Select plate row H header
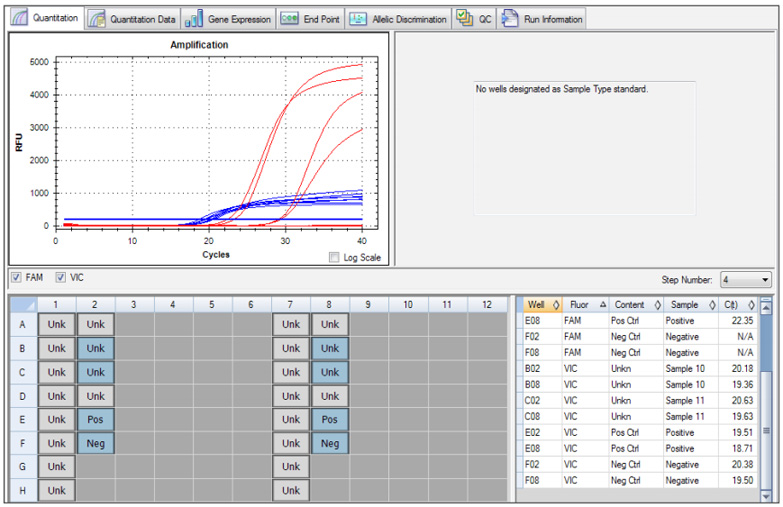Screen dimensions: 783x507 pos(23,491)
